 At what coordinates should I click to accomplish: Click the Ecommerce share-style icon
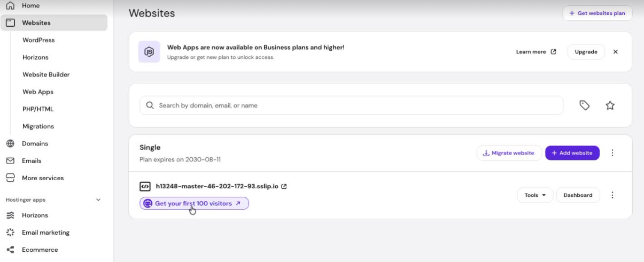click(x=10, y=250)
